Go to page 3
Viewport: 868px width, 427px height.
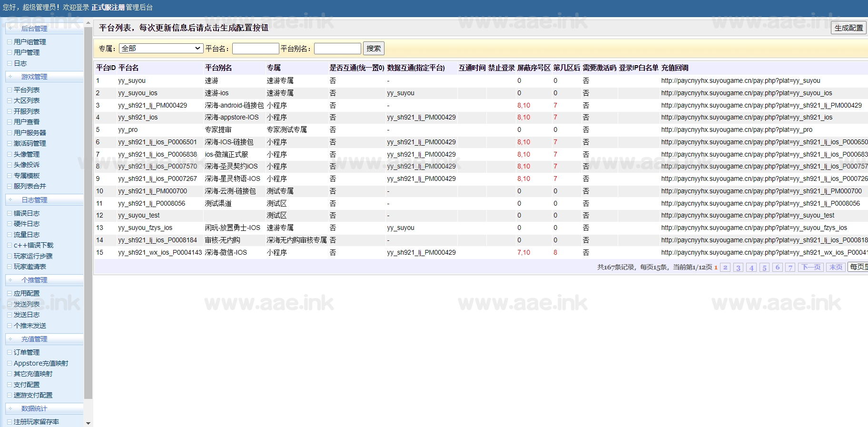[x=738, y=268]
